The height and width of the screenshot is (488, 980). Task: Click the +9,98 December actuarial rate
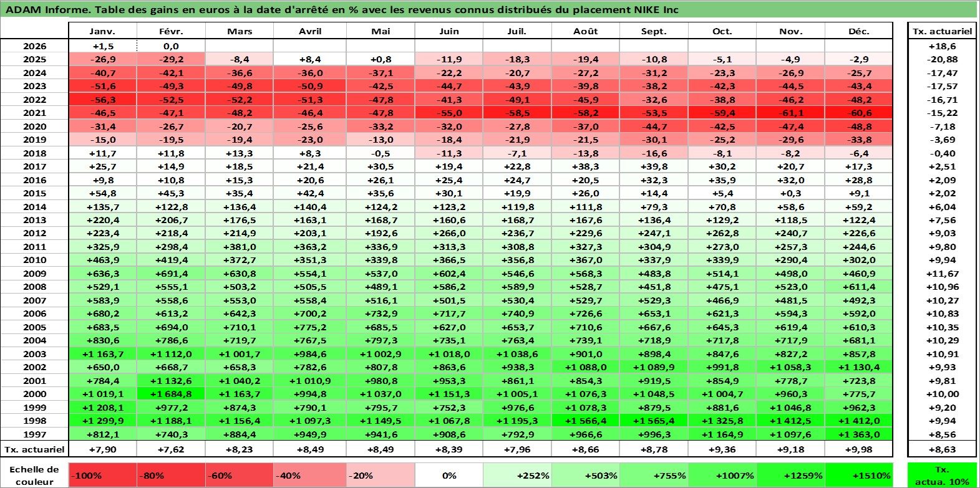[859, 449]
